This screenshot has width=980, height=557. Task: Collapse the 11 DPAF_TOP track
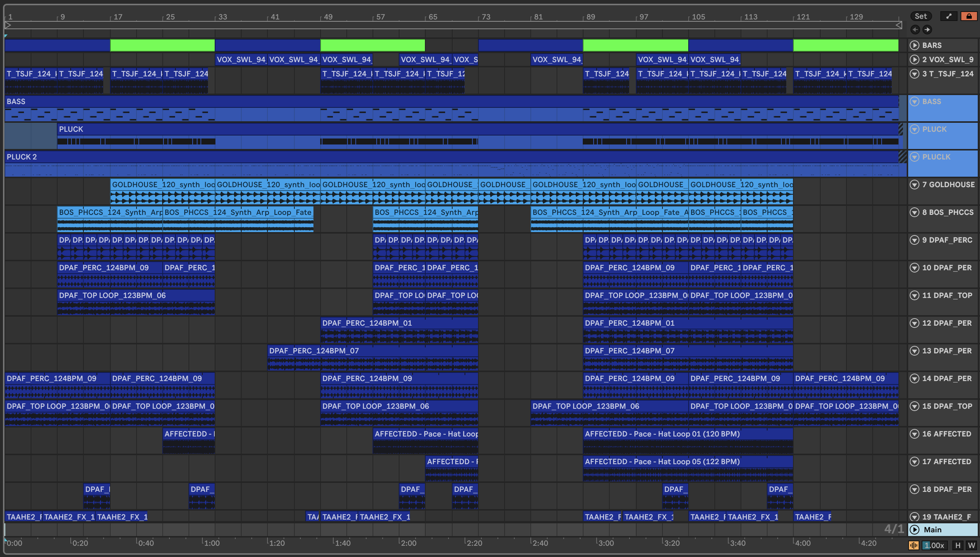[x=914, y=295]
